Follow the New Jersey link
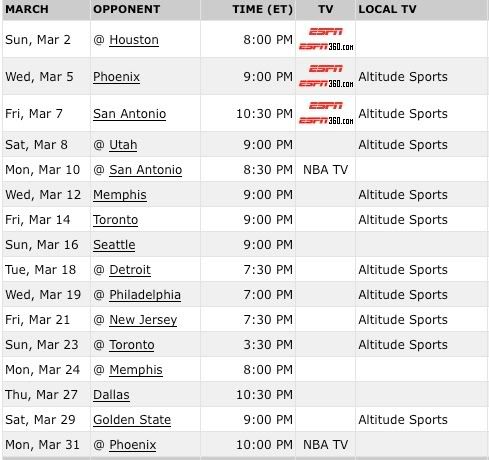This screenshot has width=489, height=460. [x=143, y=320]
